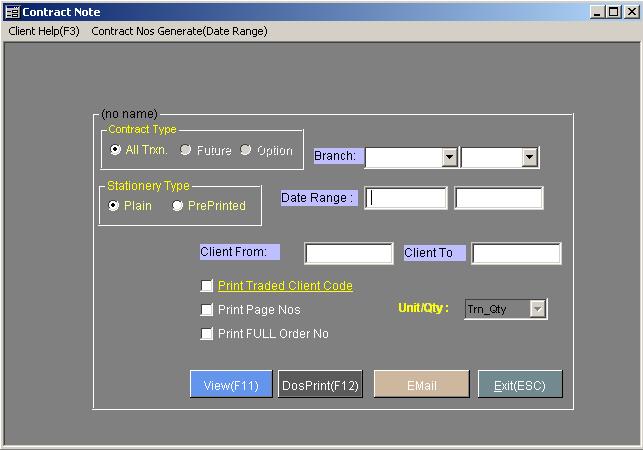Viewport: 643px width, 450px height.
Task: Open Contract Nos Generate (Date Range) menu
Action: [x=179, y=31]
